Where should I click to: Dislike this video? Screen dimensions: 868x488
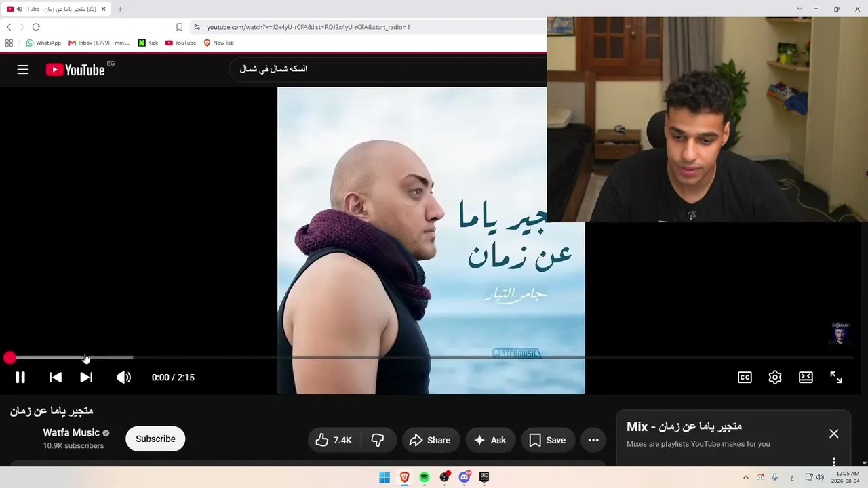[x=378, y=440]
